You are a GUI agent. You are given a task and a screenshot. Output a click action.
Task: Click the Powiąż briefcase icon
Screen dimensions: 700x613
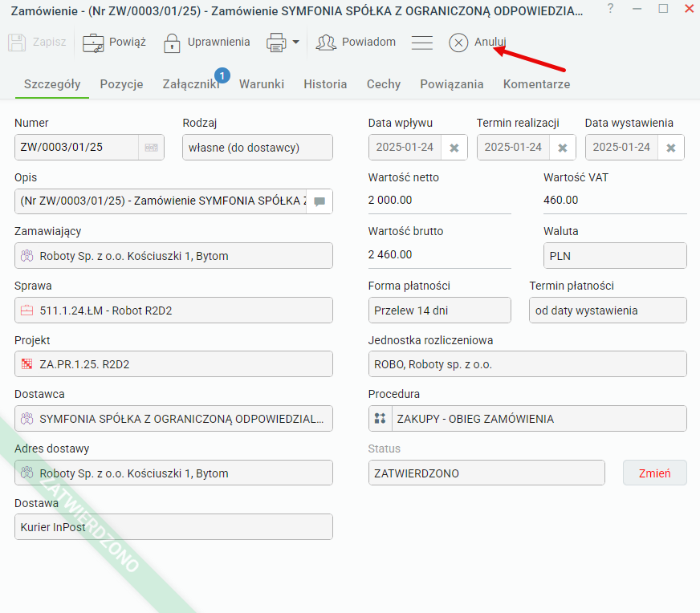click(x=93, y=43)
